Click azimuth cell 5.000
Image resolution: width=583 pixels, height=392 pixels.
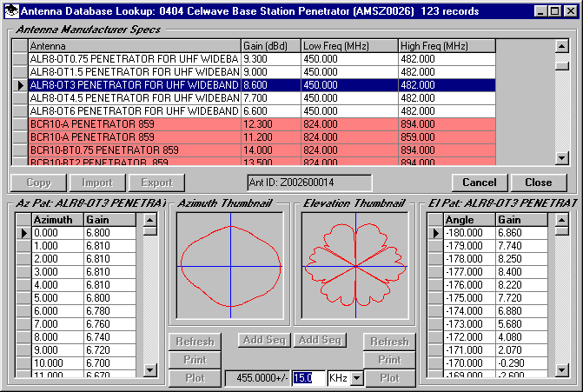click(57, 298)
